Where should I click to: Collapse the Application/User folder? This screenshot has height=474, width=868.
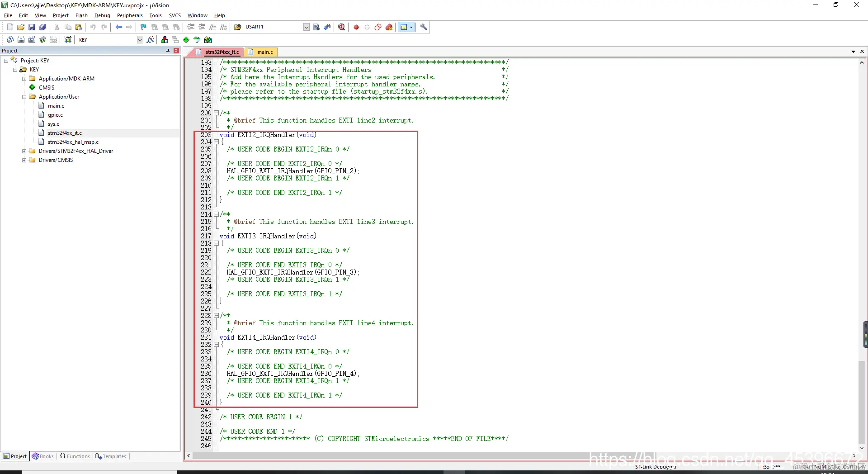coord(24,97)
